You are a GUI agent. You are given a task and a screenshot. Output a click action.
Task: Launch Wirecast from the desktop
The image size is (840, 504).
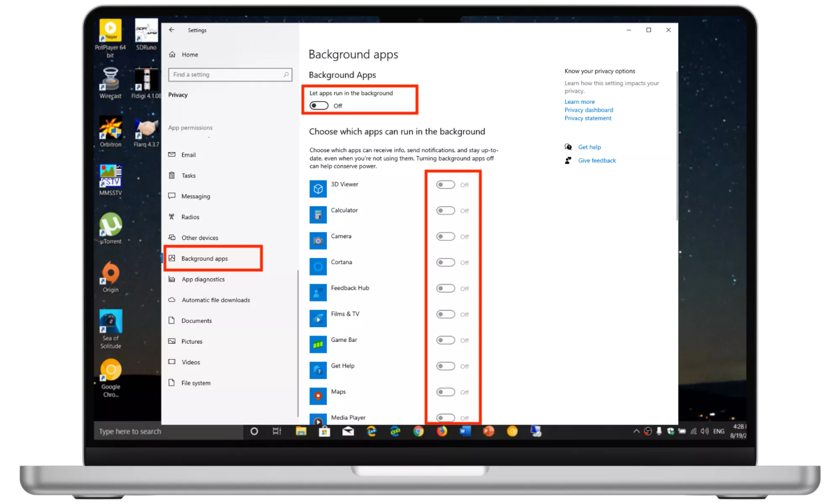[110, 83]
